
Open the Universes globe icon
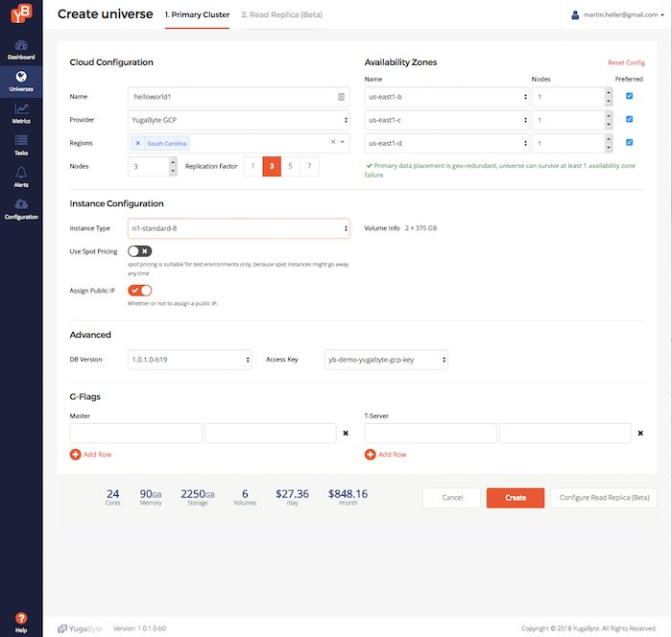pos(21,77)
